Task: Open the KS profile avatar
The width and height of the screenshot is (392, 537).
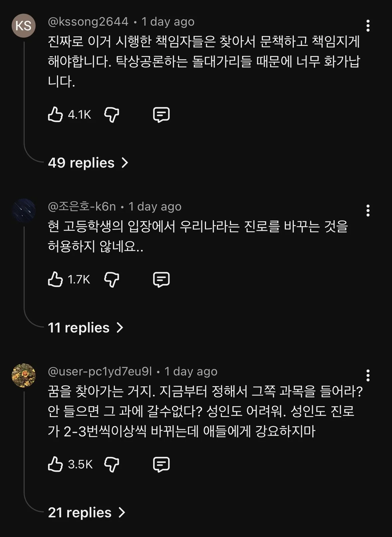Action: [24, 26]
